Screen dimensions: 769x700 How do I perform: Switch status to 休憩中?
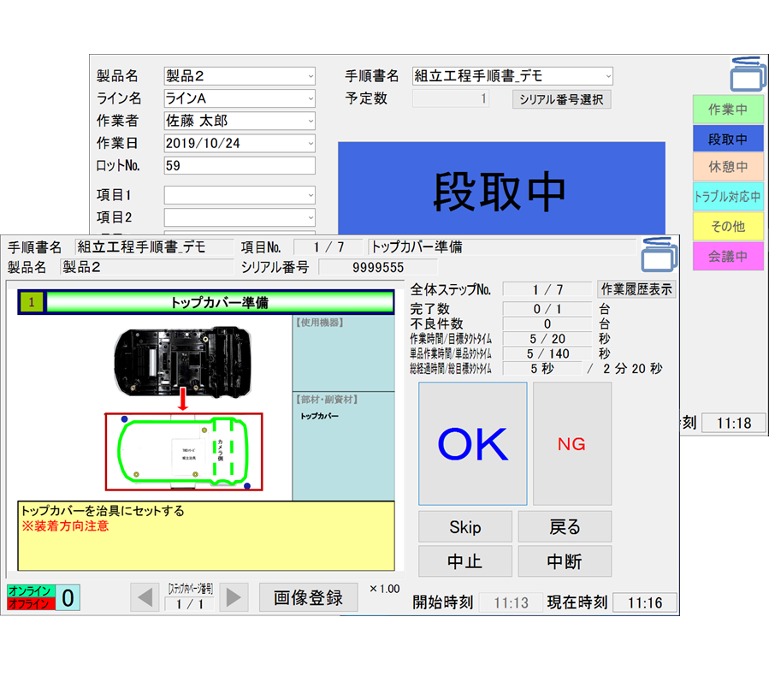(728, 168)
